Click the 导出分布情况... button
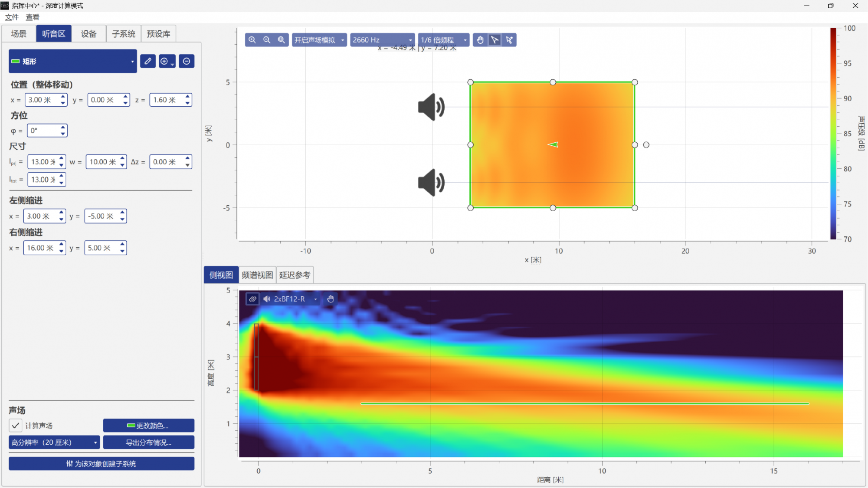 (149, 442)
